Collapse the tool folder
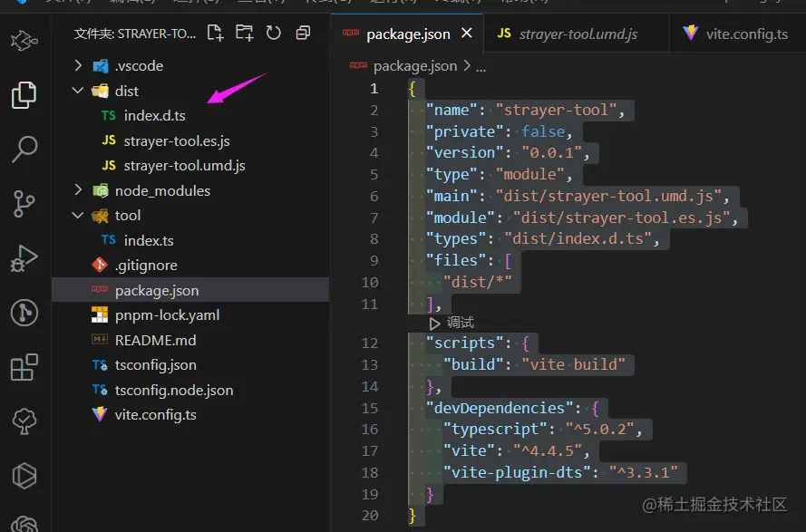This screenshot has height=532, width=806. coord(190,216)
